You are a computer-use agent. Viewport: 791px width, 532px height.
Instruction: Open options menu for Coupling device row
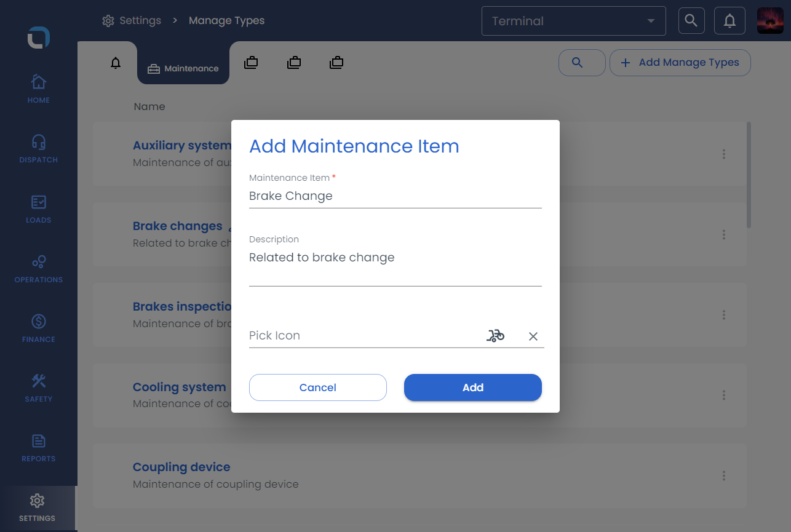(x=724, y=475)
